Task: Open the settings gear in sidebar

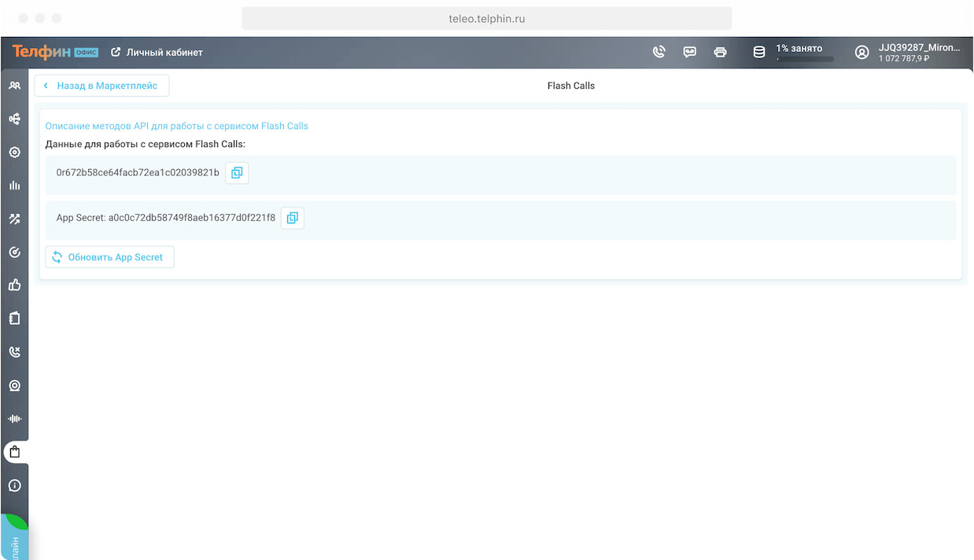Action: point(14,153)
